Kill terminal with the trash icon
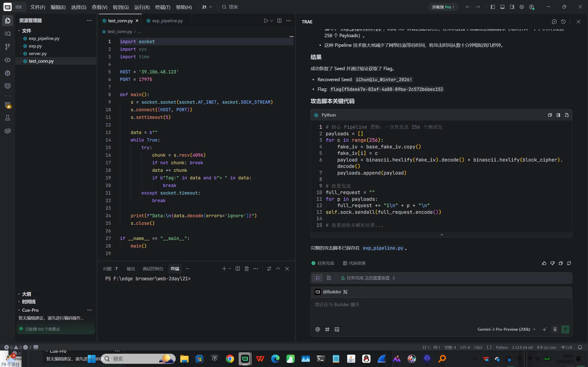The height and width of the screenshot is (367, 588). pos(247,268)
